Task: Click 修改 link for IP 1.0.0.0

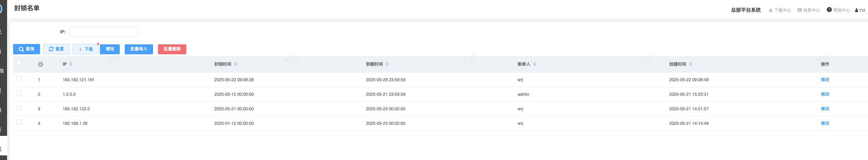Action: (825, 94)
